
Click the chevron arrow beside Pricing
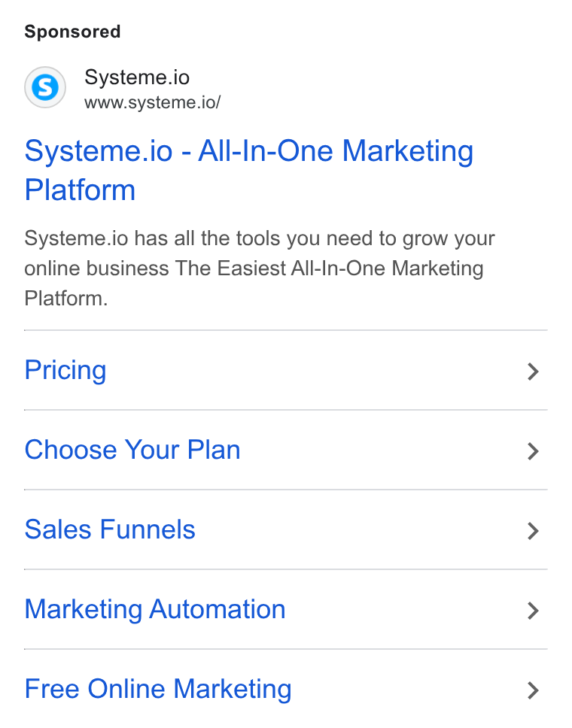point(534,372)
